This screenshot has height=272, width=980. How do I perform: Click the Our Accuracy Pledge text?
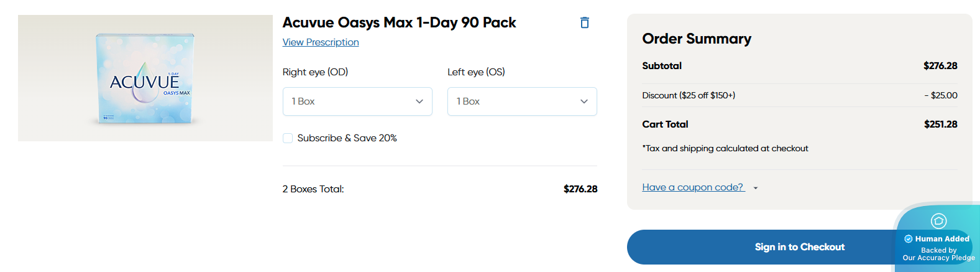[938, 258]
